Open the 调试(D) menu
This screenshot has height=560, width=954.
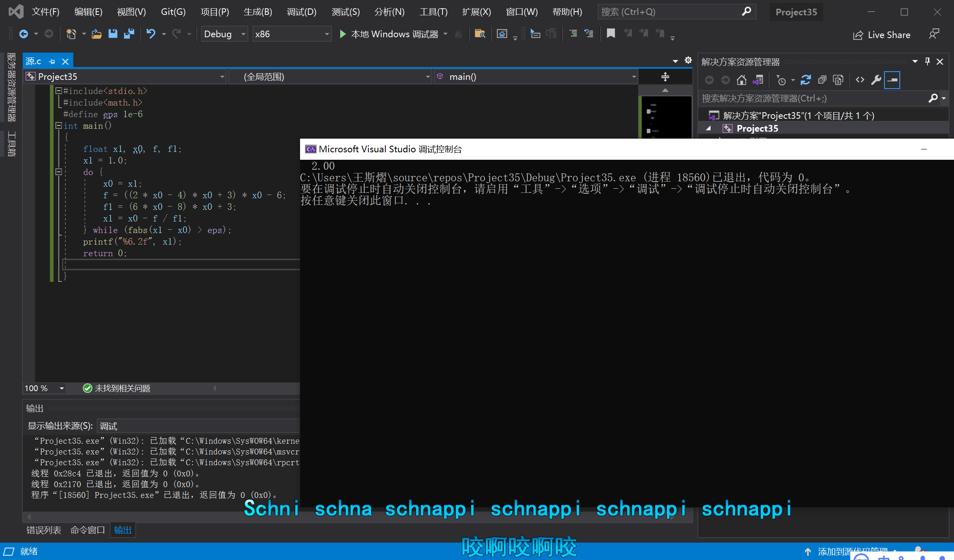point(301,12)
